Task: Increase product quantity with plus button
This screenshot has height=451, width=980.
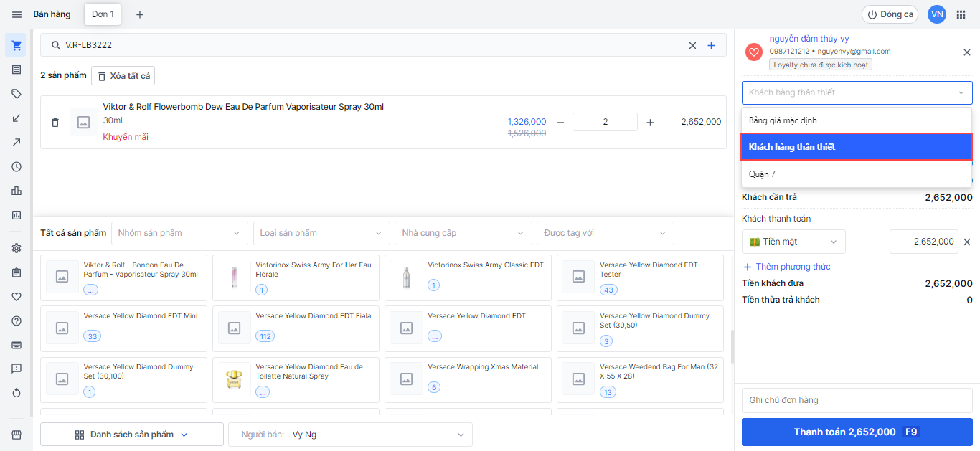Action: point(650,123)
